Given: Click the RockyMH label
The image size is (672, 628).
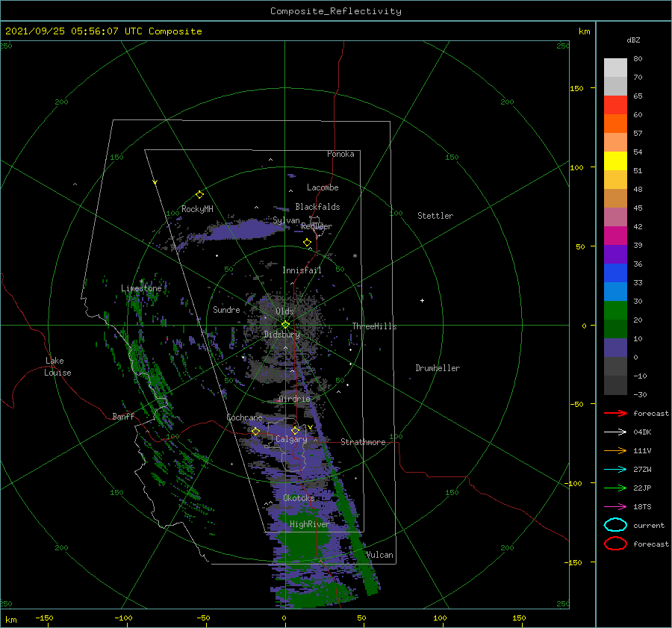Looking at the screenshot, I should pos(197,209).
